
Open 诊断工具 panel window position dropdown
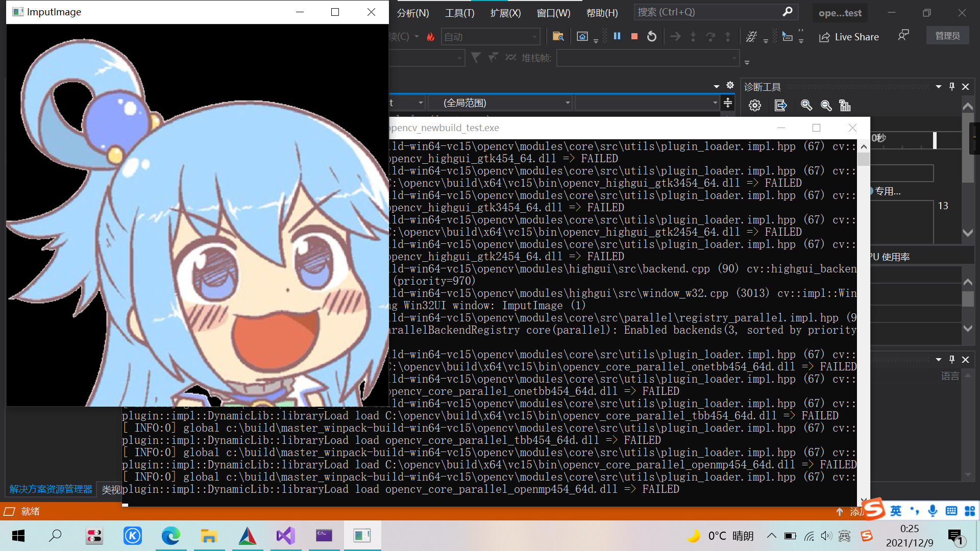click(938, 87)
